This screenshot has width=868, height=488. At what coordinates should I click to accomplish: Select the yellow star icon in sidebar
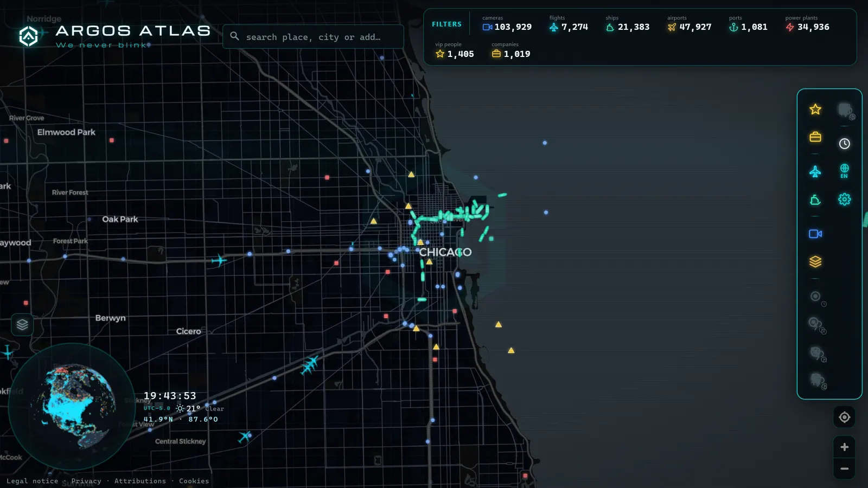coord(815,110)
